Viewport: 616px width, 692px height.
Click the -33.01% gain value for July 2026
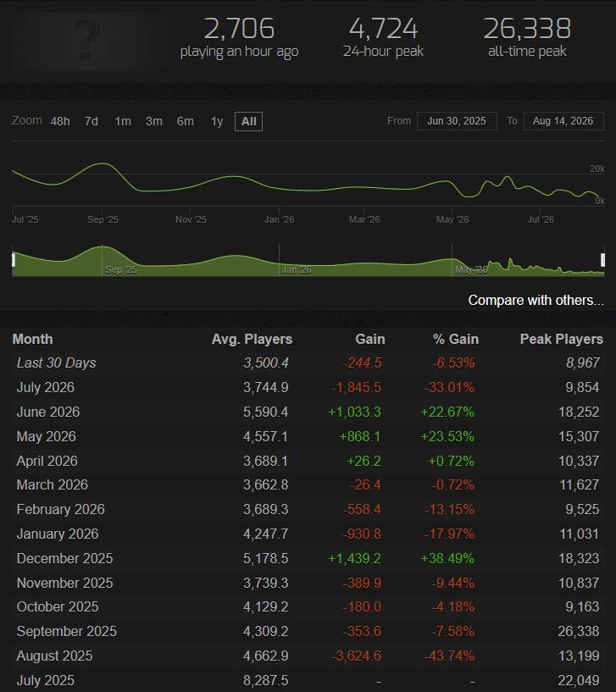coord(449,387)
